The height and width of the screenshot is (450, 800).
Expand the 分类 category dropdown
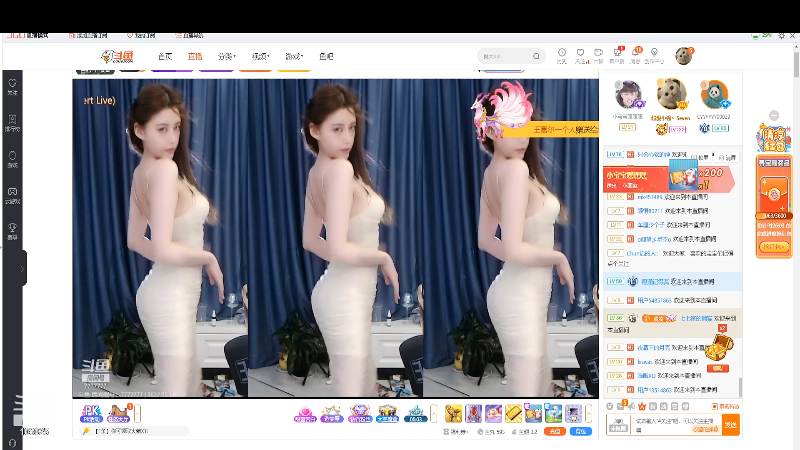[x=227, y=56]
